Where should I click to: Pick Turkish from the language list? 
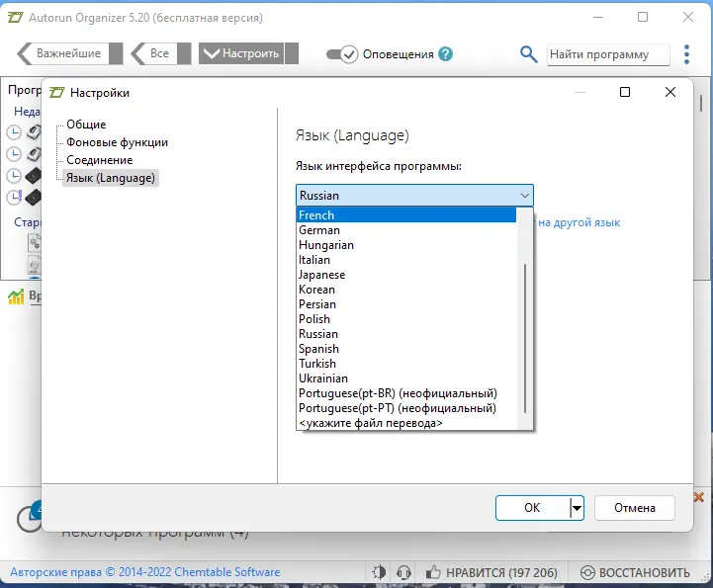(x=406, y=364)
